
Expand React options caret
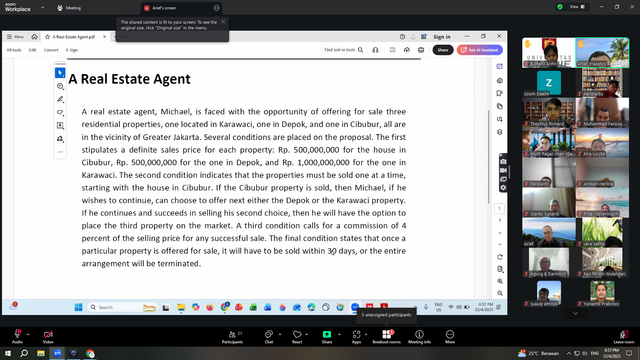click(307, 334)
